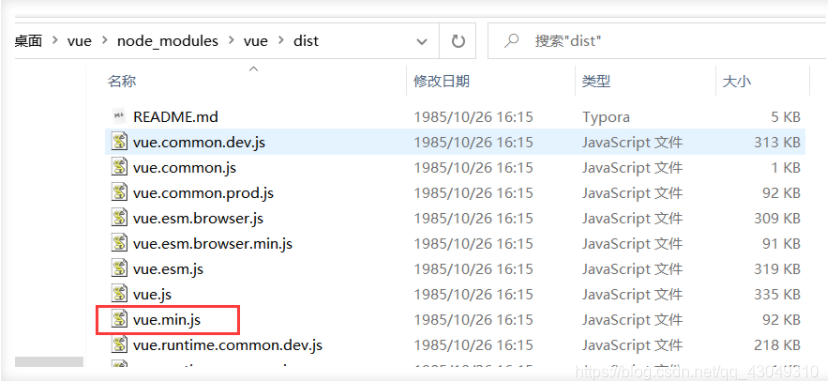The height and width of the screenshot is (390, 828).
Task: Click the vue.min.js file icon
Action: tap(119, 319)
